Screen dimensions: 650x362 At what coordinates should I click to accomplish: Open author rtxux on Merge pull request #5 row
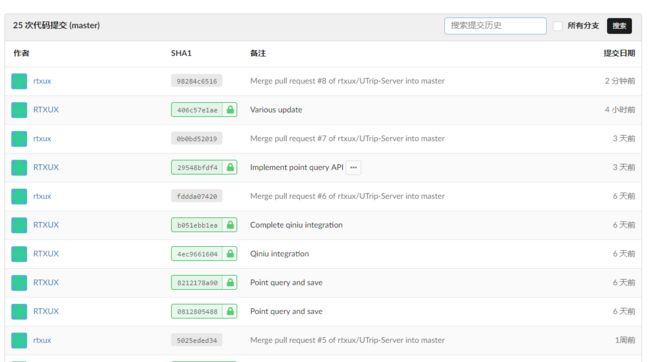42,340
